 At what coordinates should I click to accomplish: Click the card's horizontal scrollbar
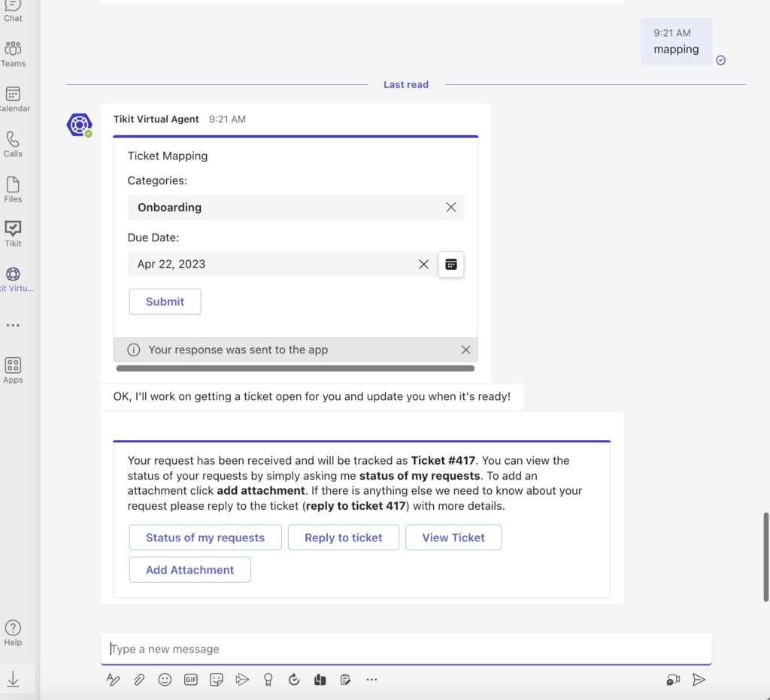(x=295, y=368)
